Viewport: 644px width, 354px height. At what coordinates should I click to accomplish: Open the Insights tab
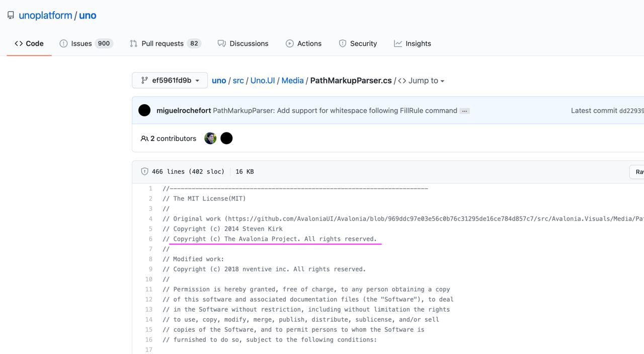[x=413, y=43]
